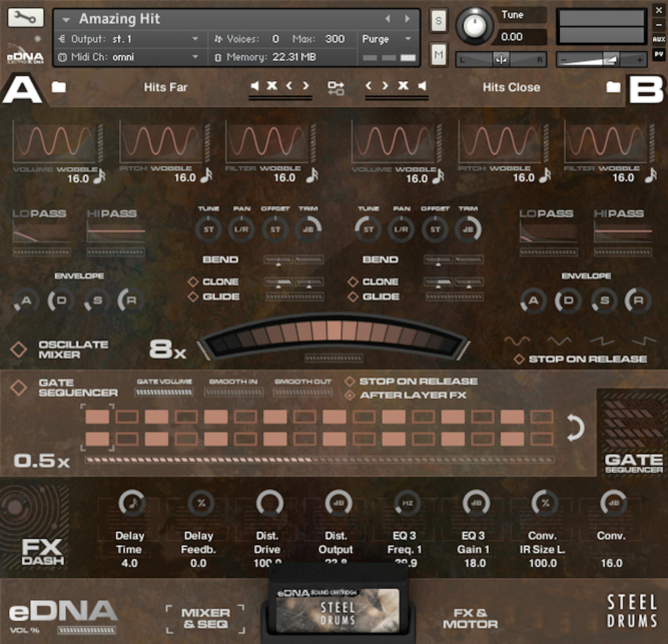Adjust the Gate Volume slider
The height and width of the screenshot is (644, 668).
click(164, 392)
